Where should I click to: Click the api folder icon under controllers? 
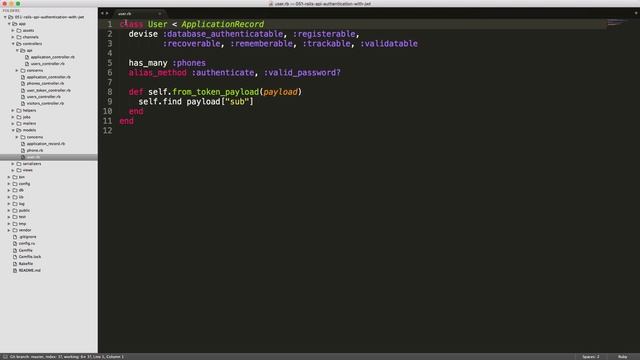click(x=23, y=50)
